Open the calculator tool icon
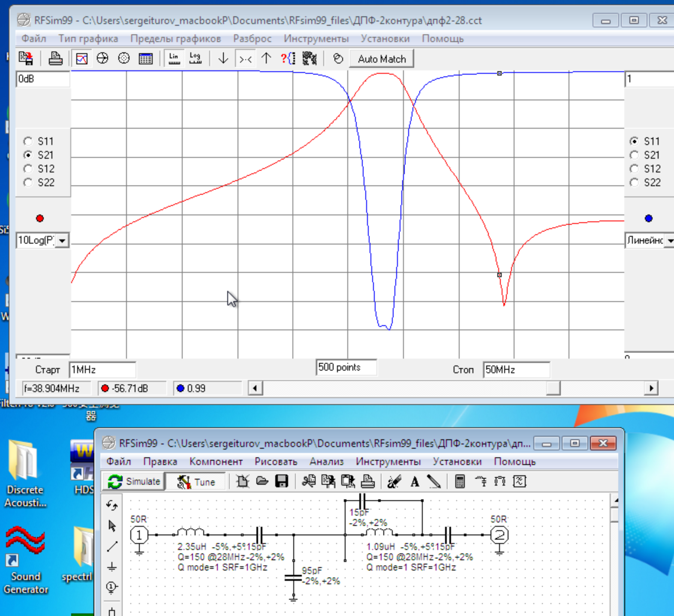674x616 pixels. coord(460,481)
